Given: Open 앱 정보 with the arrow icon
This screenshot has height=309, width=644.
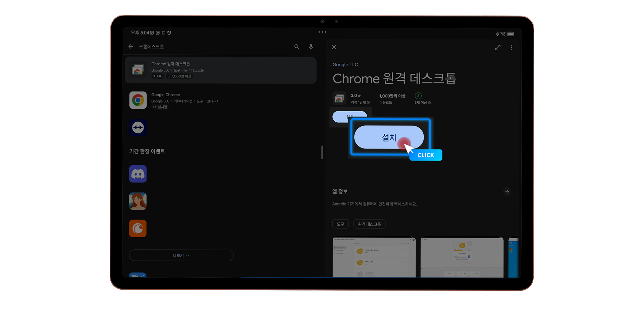Looking at the screenshot, I should (x=507, y=192).
